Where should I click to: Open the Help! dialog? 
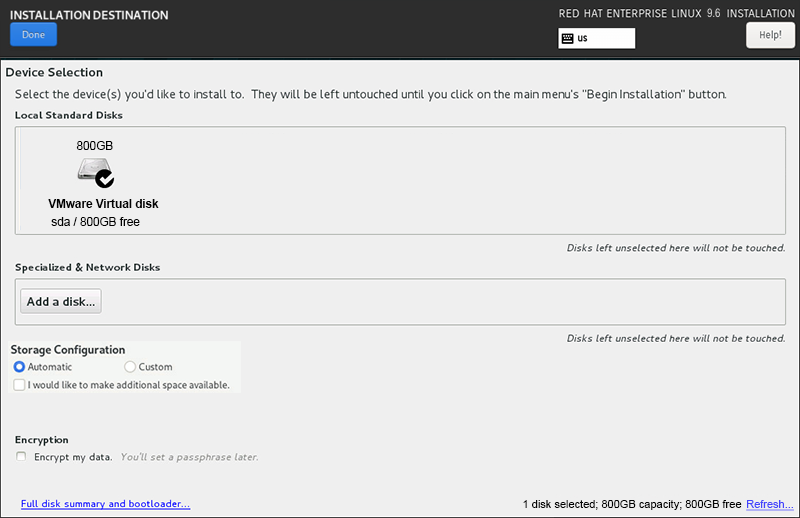coord(769,35)
